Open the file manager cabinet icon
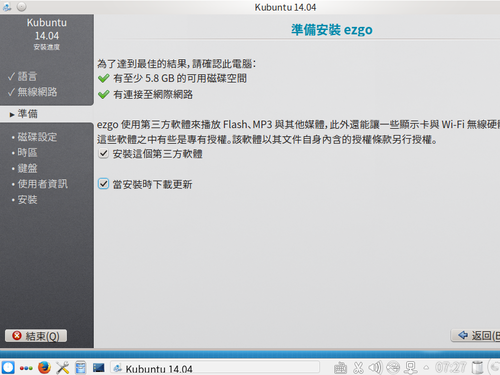This screenshot has height=375, width=500. (x=80, y=368)
